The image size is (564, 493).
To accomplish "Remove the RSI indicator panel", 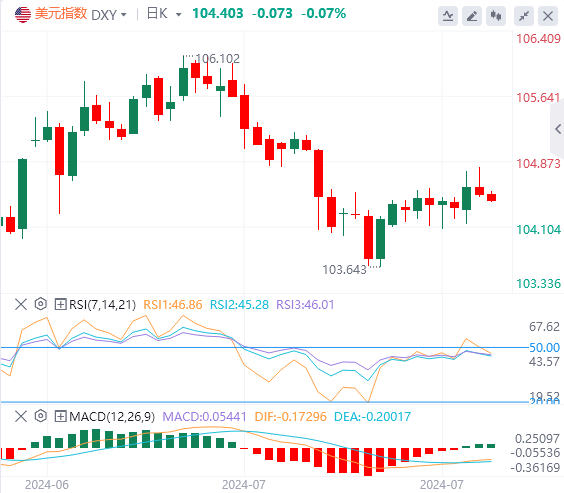I will (21, 305).
